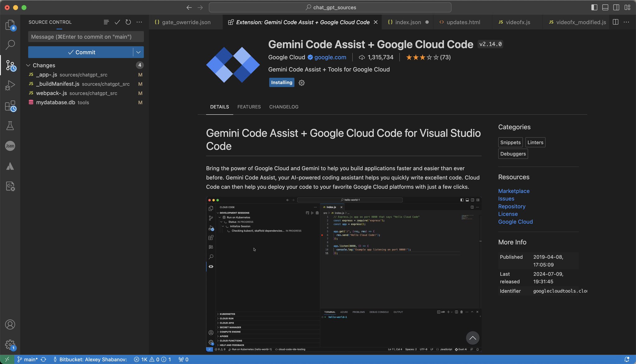Click the remote window icon in status bar
The width and height of the screenshot is (636, 364).
(7, 359)
